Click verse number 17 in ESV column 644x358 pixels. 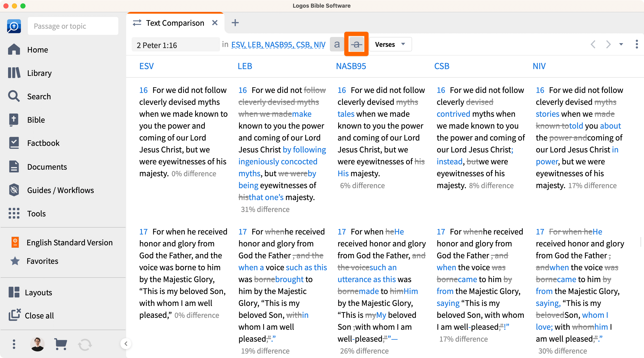[x=144, y=232]
